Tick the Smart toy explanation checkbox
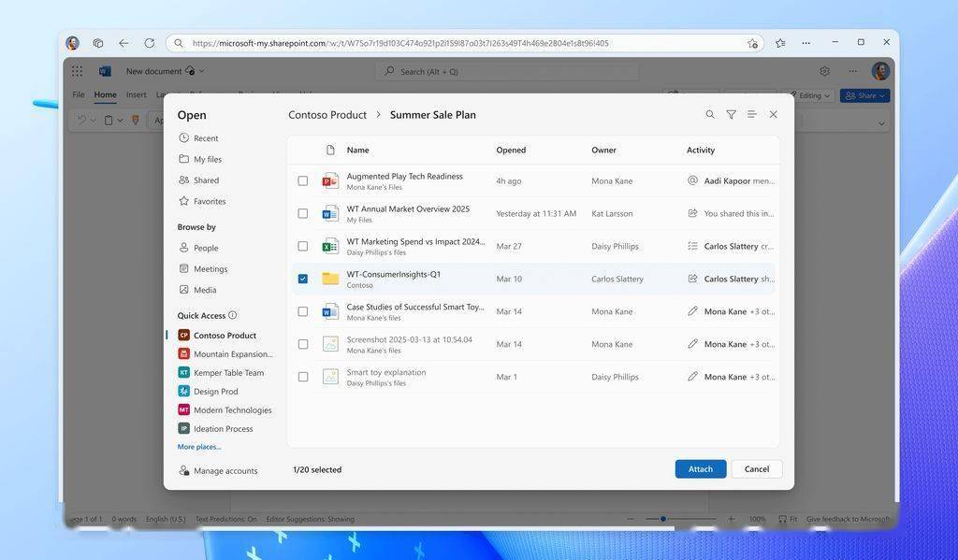The width and height of the screenshot is (958, 560). coord(303,377)
